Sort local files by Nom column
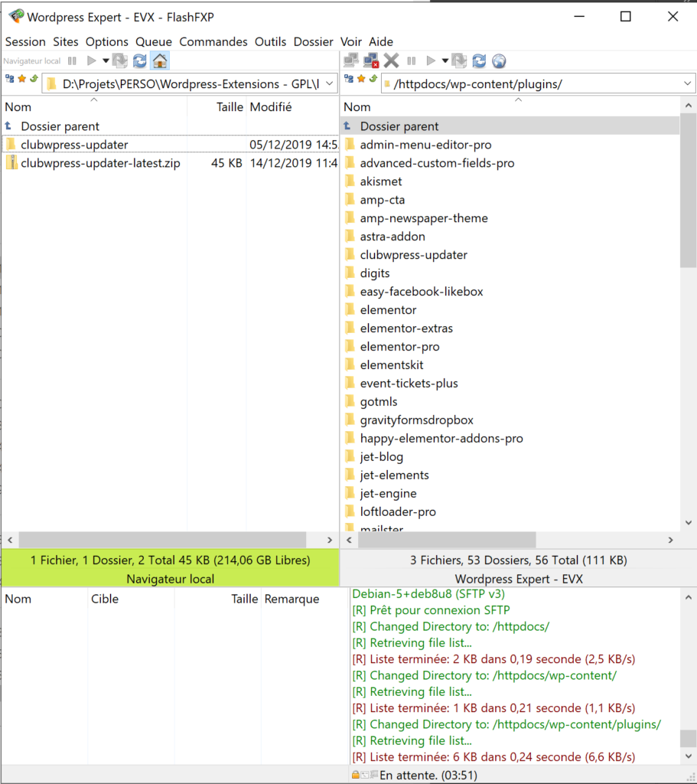697x784 pixels. pos(94,106)
